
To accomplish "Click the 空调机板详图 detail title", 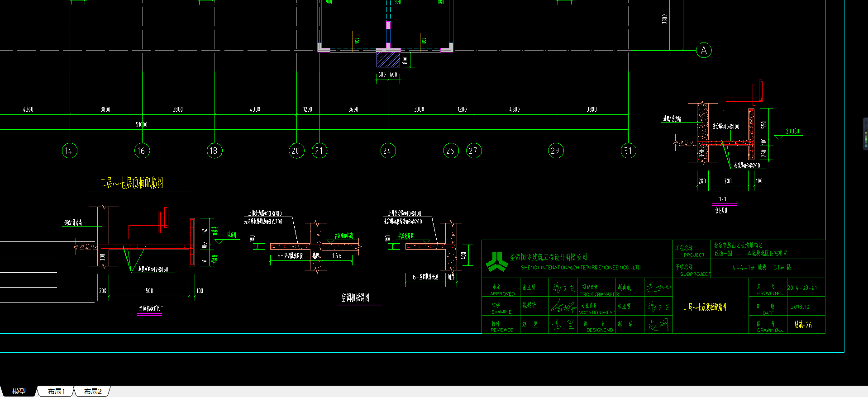I will [x=355, y=298].
